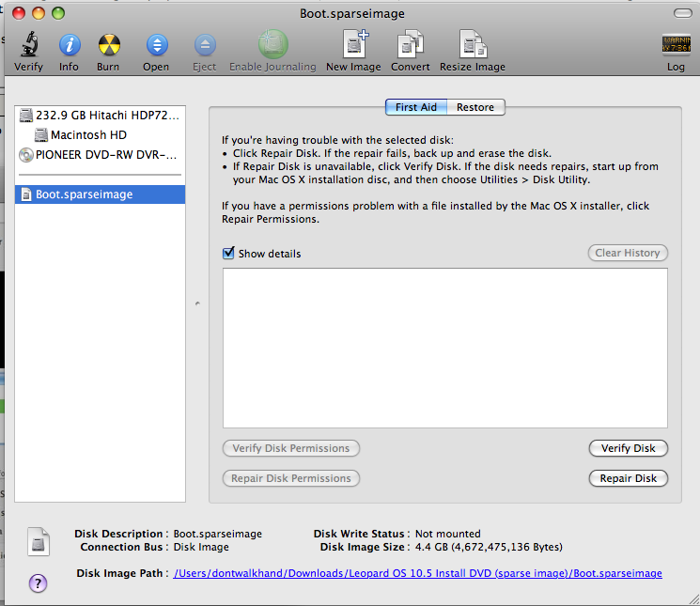Click the dimmed Eject toolbar icon
The image size is (700, 606).
click(x=205, y=45)
